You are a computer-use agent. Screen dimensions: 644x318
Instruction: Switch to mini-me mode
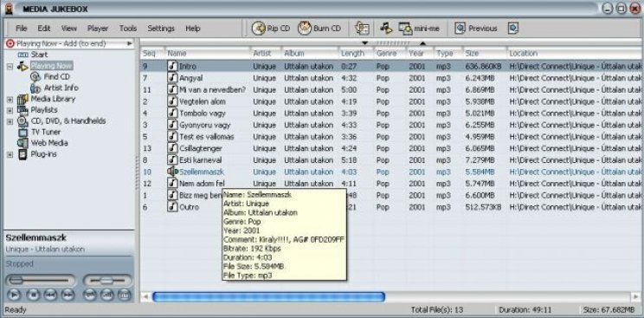(419, 29)
